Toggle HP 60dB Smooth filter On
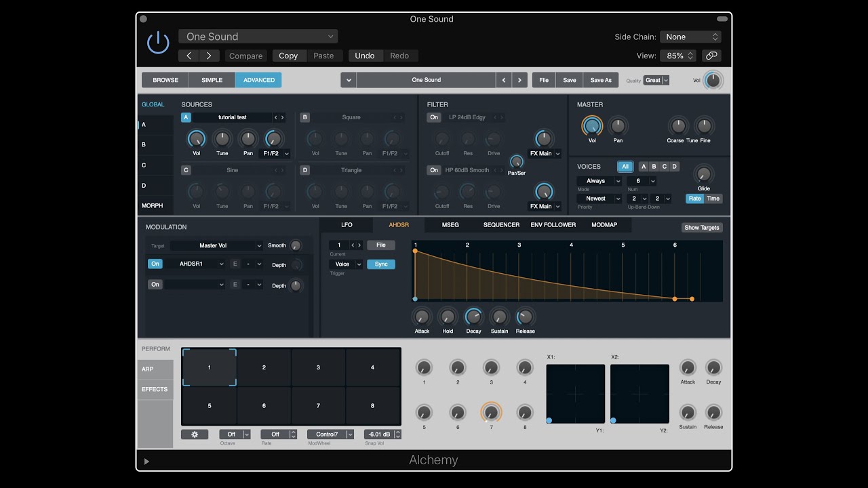Viewport: 868px width, 488px height. click(434, 170)
